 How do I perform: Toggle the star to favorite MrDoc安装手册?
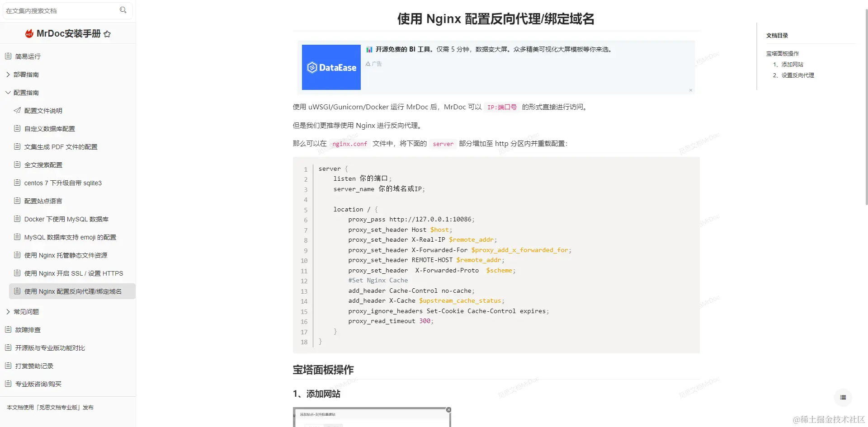107,33
